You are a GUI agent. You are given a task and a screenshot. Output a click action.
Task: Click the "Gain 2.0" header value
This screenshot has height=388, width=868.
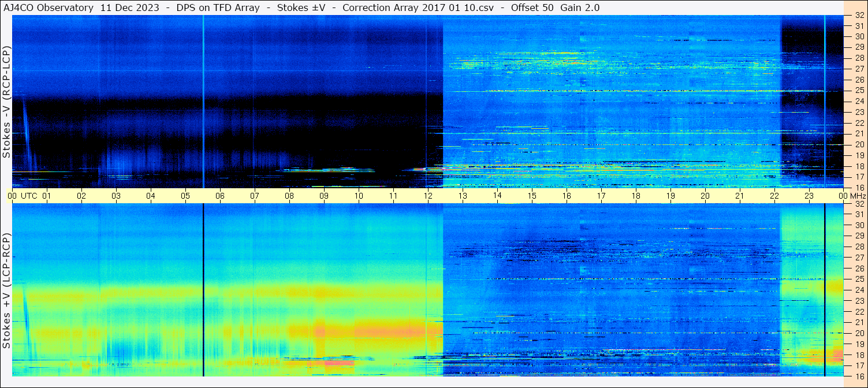(x=580, y=8)
